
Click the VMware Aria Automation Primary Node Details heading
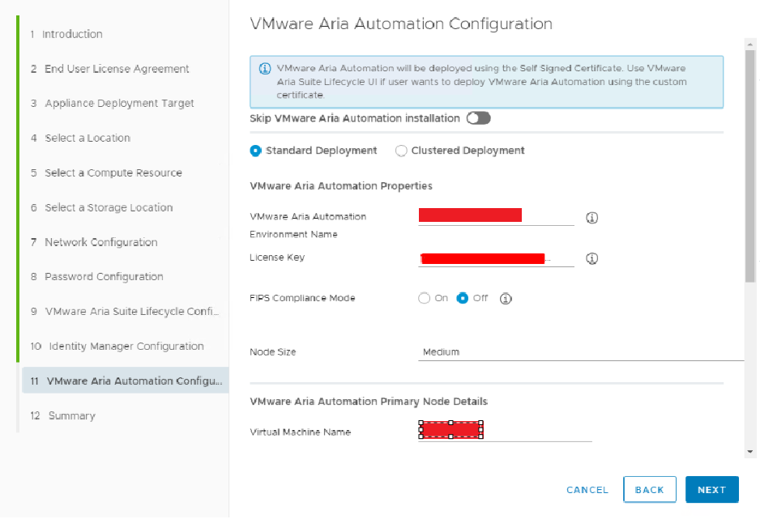click(x=369, y=402)
